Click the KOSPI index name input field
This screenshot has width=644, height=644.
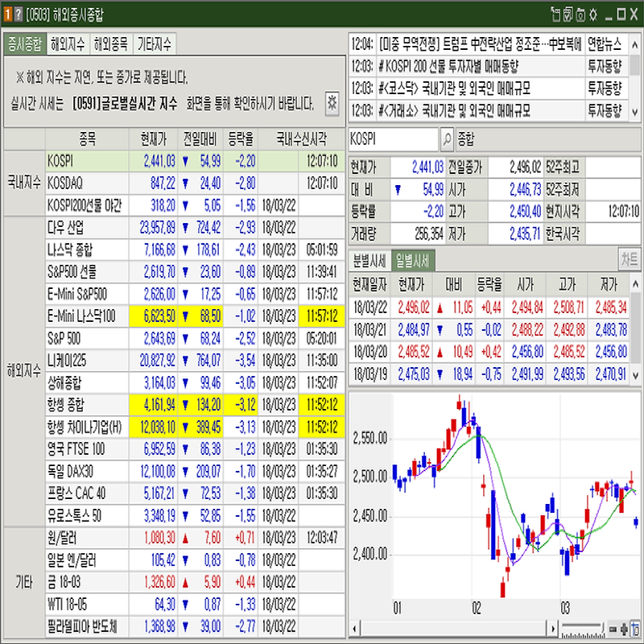(x=393, y=139)
